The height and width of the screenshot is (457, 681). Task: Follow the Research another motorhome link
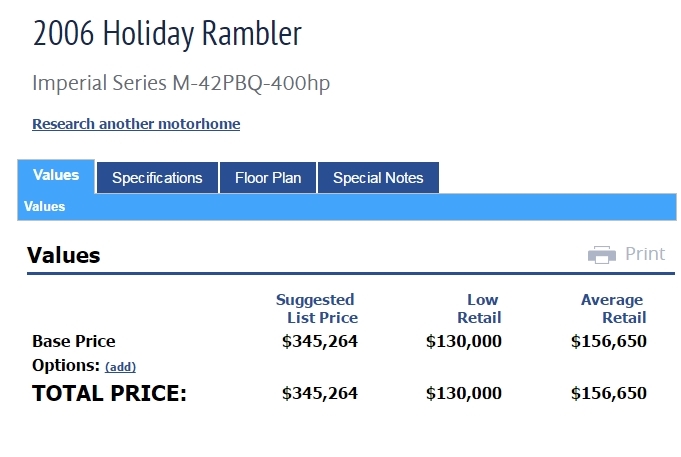click(136, 124)
